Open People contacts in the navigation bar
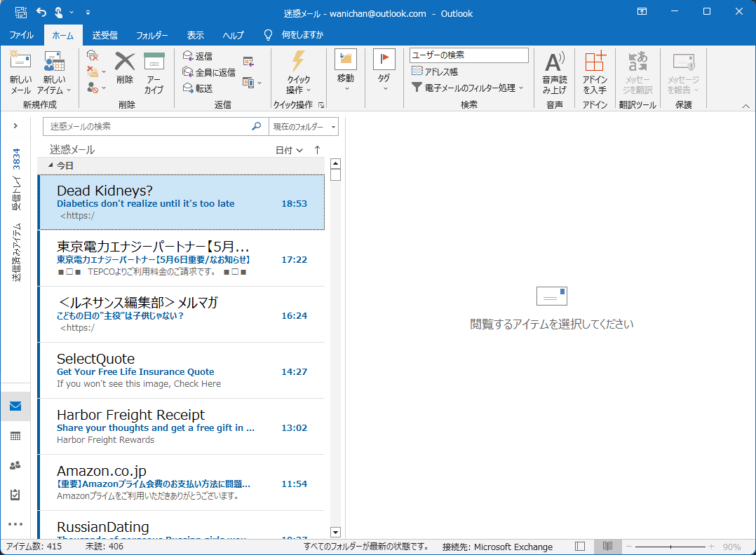The height and width of the screenshot is (555, 756). 15,465
